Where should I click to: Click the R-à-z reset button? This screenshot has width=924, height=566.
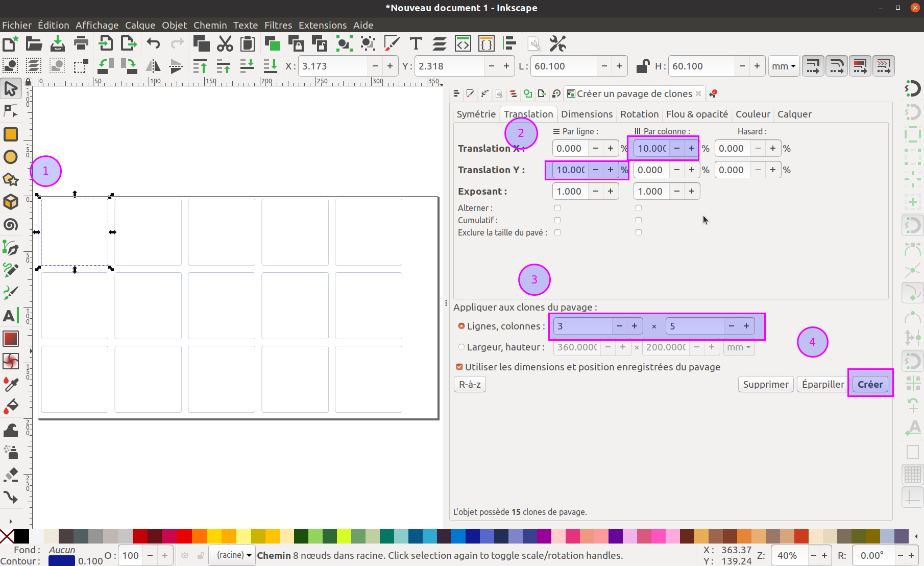pyautogui.click(x=470, y=384)
